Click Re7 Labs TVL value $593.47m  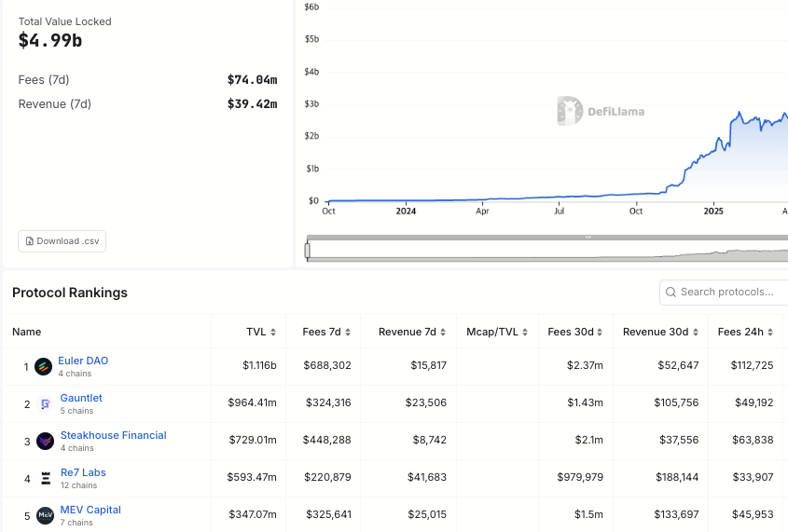[x=252, y=477]
